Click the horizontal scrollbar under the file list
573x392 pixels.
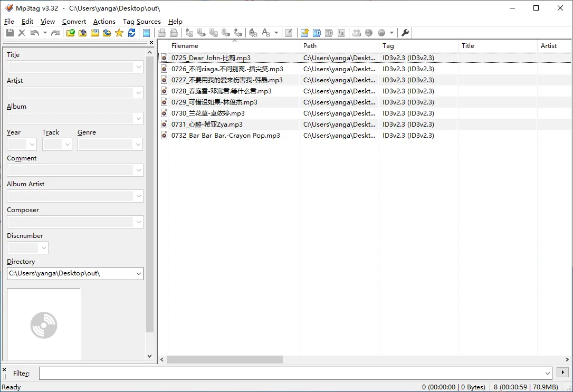(x=224, y=359)
